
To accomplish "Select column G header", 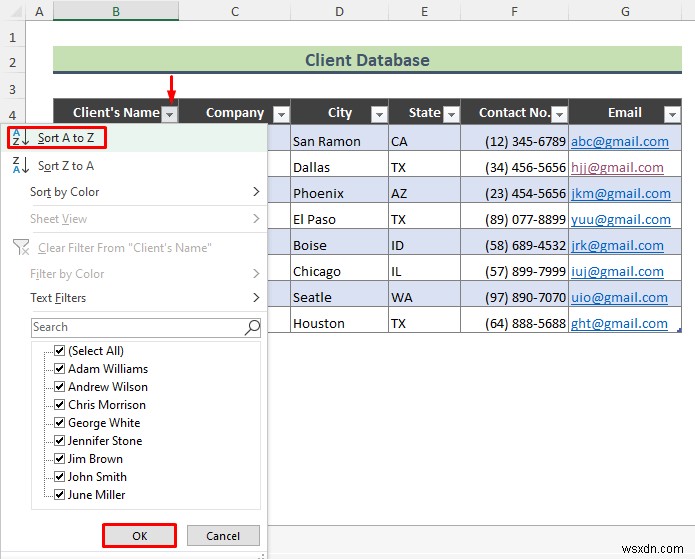I will click(x=625, y=11).
